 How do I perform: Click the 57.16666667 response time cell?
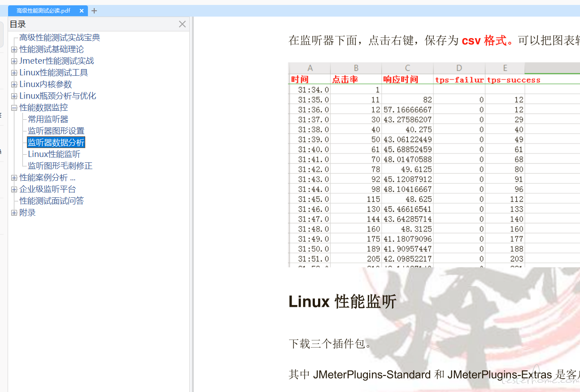pyautogui.click(x=407, y=110)
